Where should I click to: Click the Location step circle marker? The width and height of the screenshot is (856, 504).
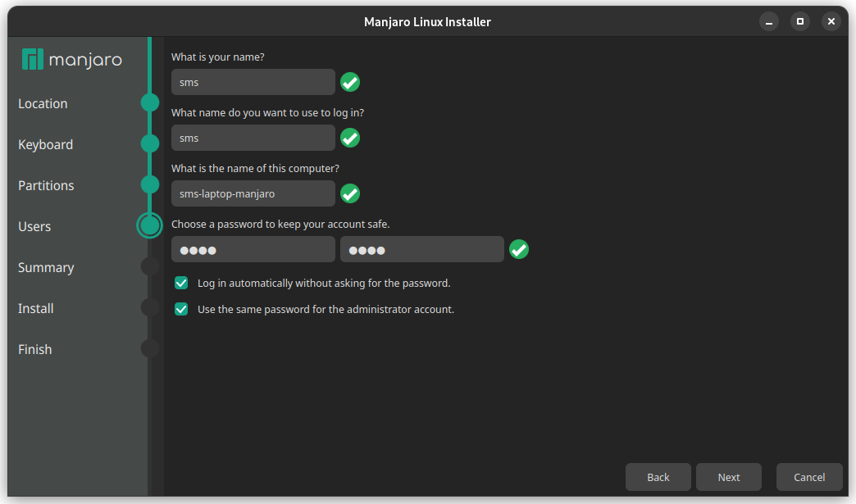click(150, 102)
